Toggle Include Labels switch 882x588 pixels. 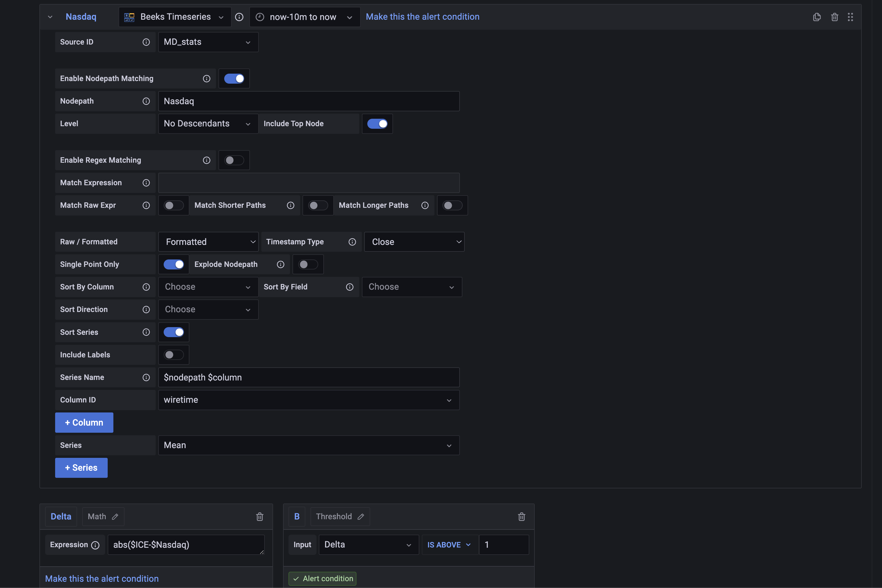click(174, 355)
